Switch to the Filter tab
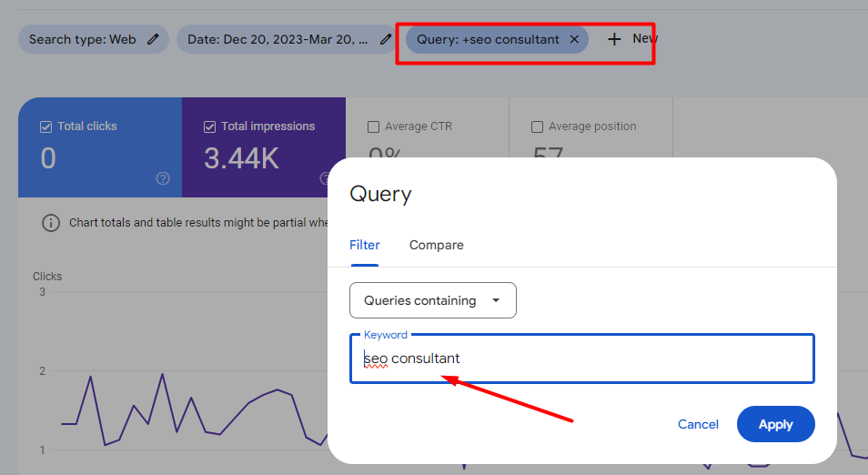 click(365, 246)
